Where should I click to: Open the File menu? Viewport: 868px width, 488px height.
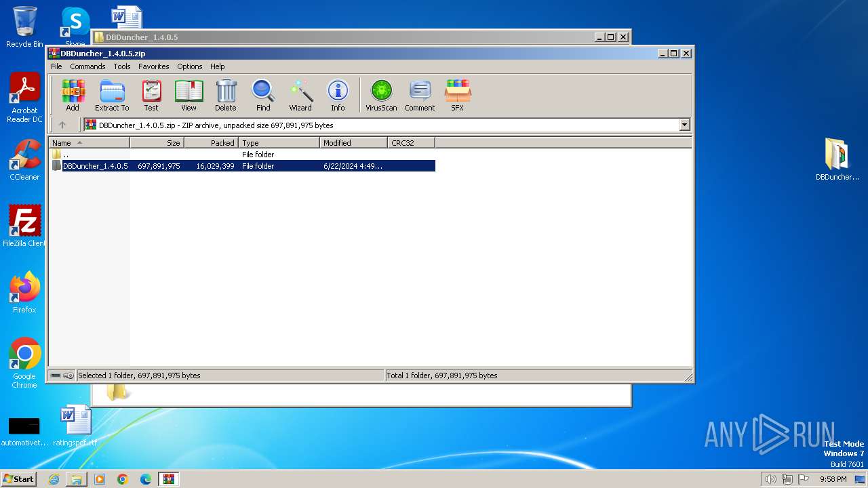(x=56, y=66)
